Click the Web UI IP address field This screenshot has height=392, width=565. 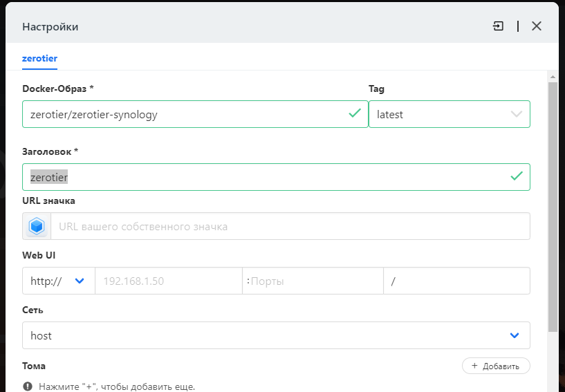point(169,281)
